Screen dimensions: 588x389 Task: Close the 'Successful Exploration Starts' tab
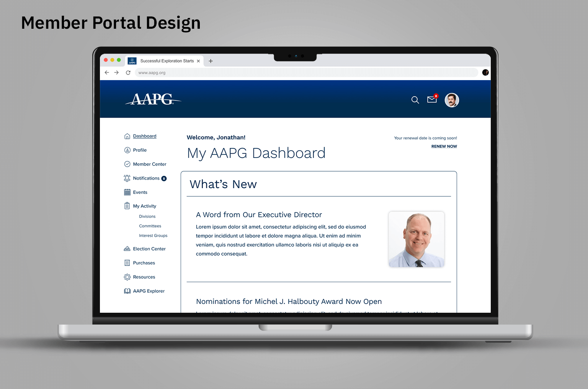pos(198,61)
